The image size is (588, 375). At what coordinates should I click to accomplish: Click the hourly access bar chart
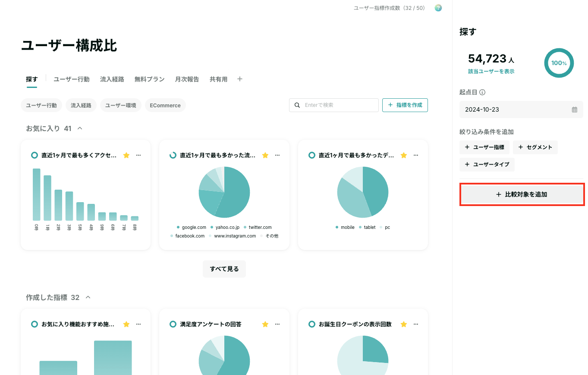85,200
